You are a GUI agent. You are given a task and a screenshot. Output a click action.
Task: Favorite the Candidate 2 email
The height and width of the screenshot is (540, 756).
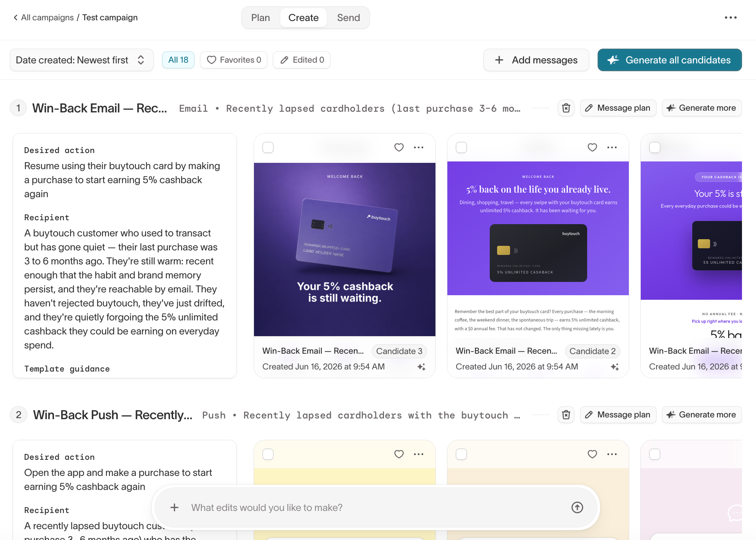click(592, 147)
